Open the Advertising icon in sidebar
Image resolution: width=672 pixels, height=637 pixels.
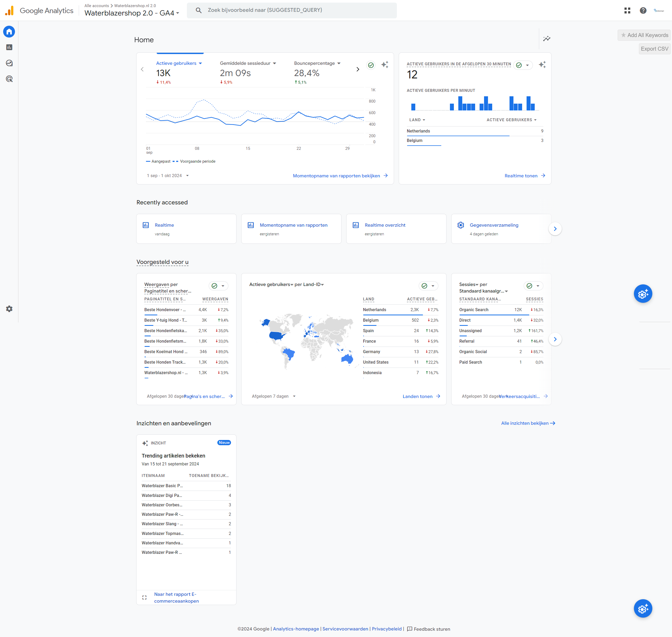click(x=9, y=79)
